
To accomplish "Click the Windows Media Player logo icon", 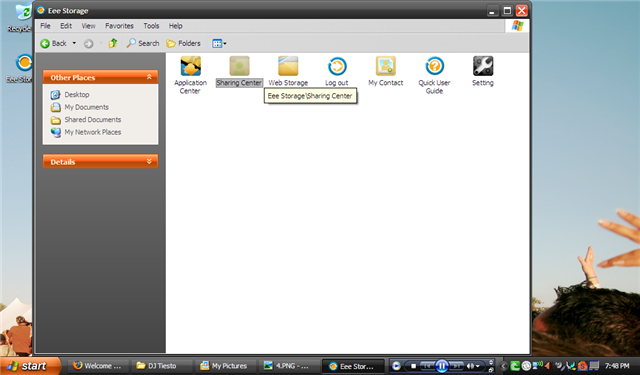I will click(x=396, y=366).
